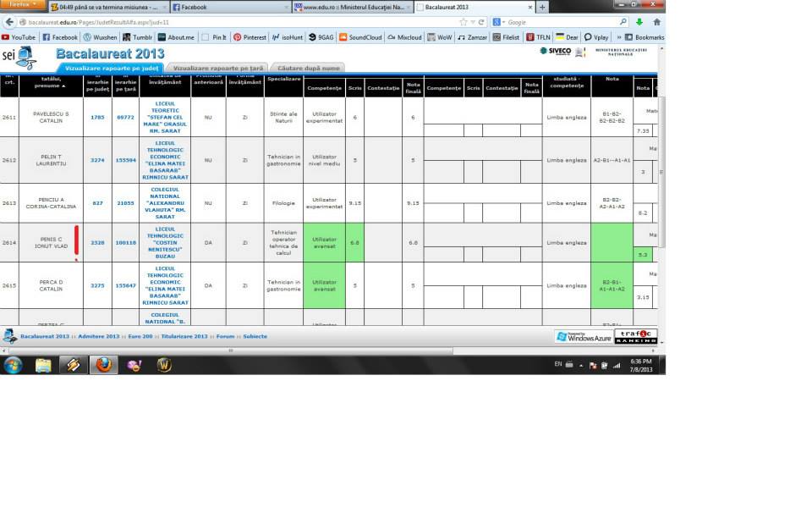812x508 pixels.
Task: Open the downloads arrow in toolbar
Action: coord(639,22)
